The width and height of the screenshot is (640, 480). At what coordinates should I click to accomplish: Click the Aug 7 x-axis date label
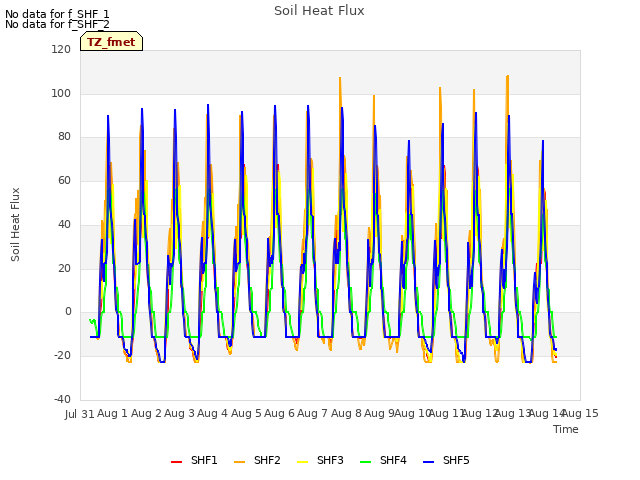click(x=312, y=413)
